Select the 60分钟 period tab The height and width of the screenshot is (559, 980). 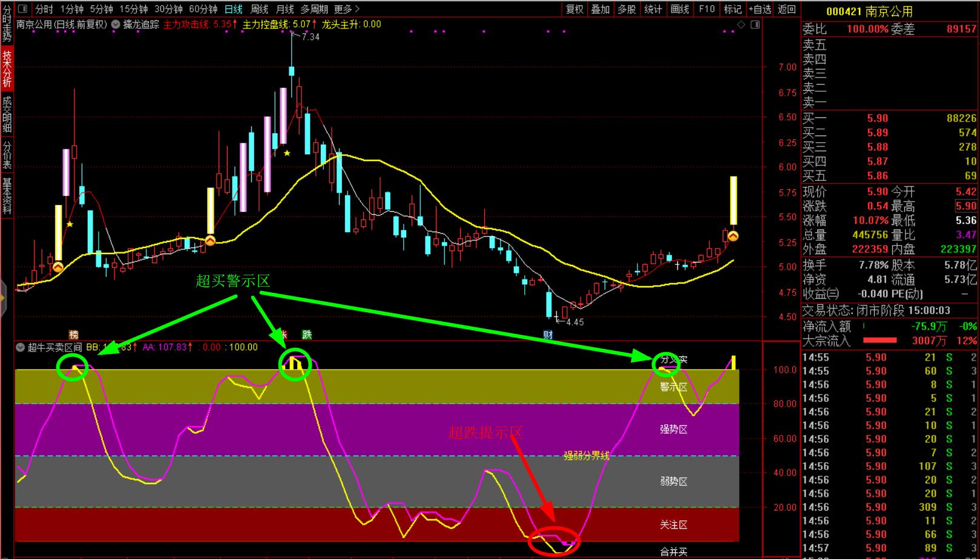point(203,9)
